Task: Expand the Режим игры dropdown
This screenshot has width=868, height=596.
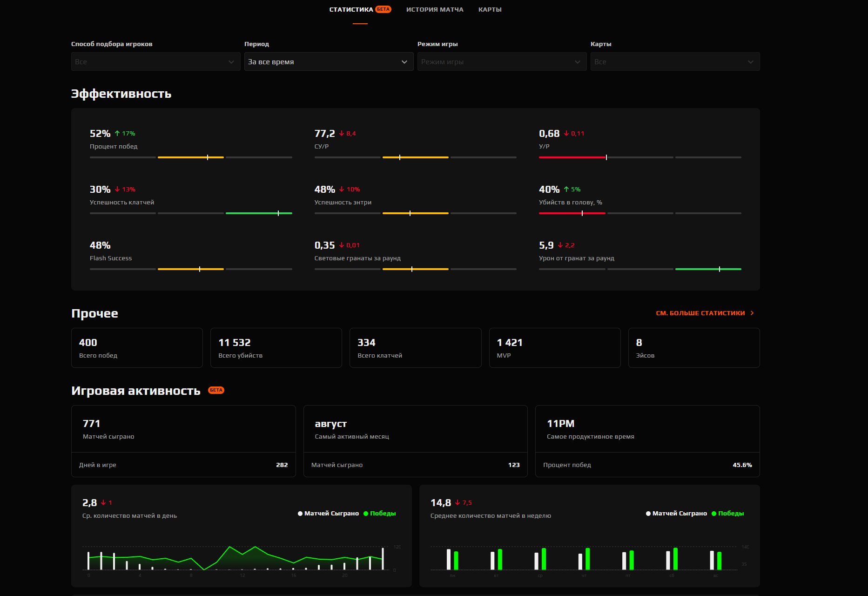Action: point(502,61)
